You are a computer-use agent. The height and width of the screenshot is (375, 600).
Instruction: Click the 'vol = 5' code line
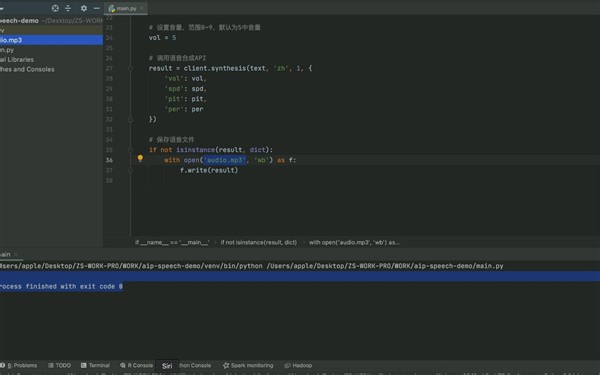pyautogui.click(x=163, y=38)
